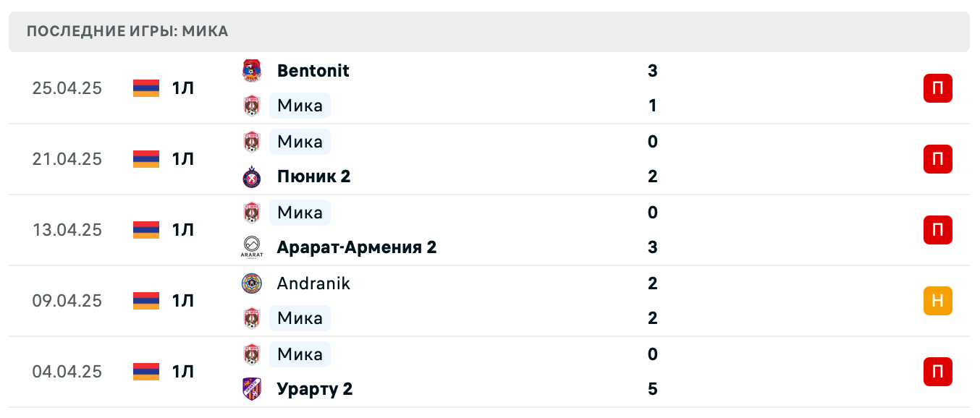Click the Armenian flag on the 25.04.25 row
980x418 pixels.
point(145,88)
